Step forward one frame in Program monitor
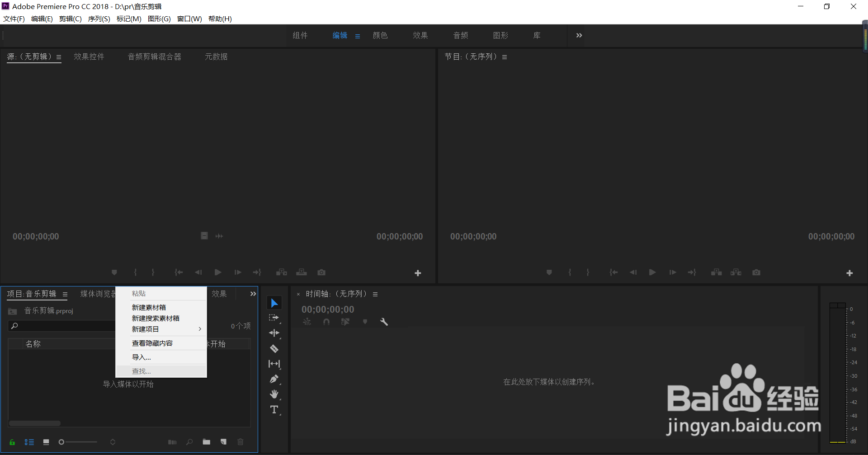This screenshot has height=455, width=868. tap(673, 272)
